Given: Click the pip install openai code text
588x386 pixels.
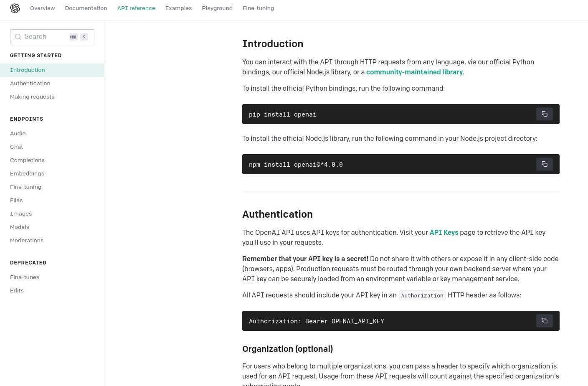Looking at the screenshot, I should 283,114.
